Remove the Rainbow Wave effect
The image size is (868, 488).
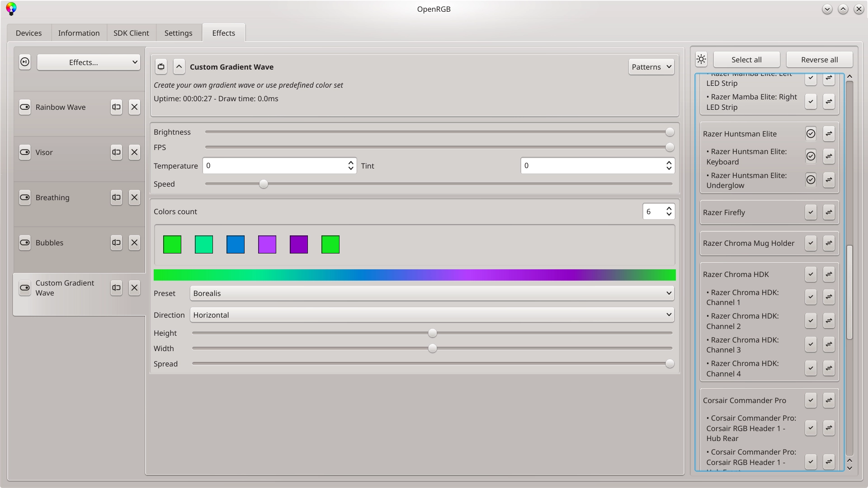coord(134,107)
